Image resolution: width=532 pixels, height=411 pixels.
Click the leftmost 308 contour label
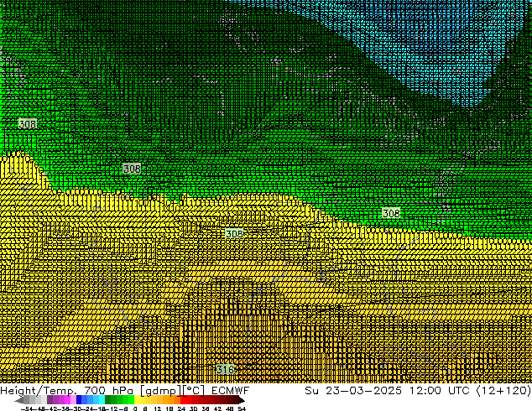point(28,124)
